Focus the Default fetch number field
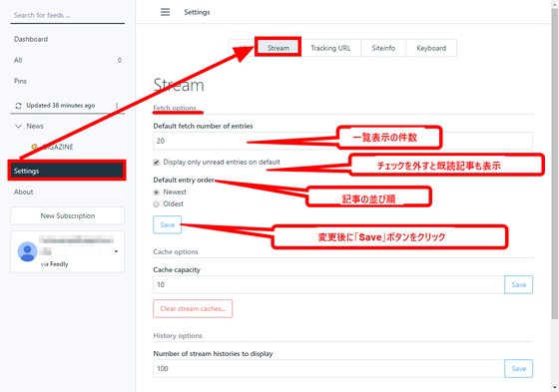Screen dimensions: 559x392 pos(343,141)
